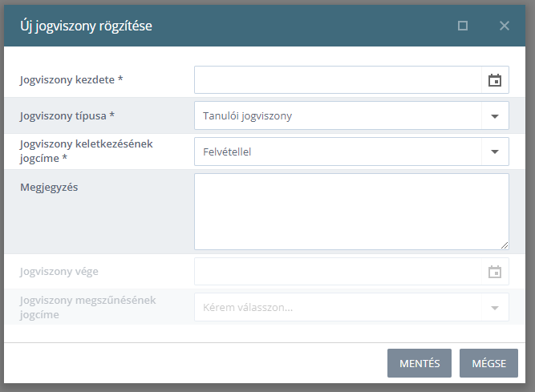
Task: Click the Jogviszony típusa * label
Action: [x=67, y=116]
